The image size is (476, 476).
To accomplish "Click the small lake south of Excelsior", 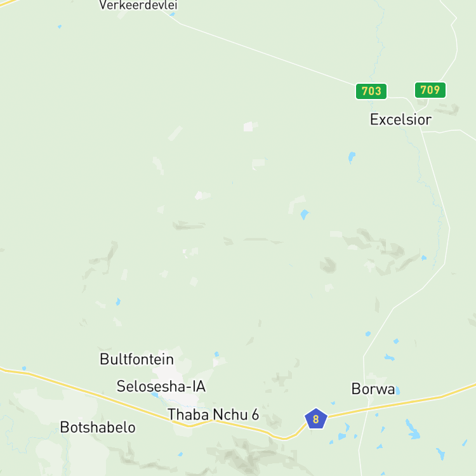I will [352, 157].
